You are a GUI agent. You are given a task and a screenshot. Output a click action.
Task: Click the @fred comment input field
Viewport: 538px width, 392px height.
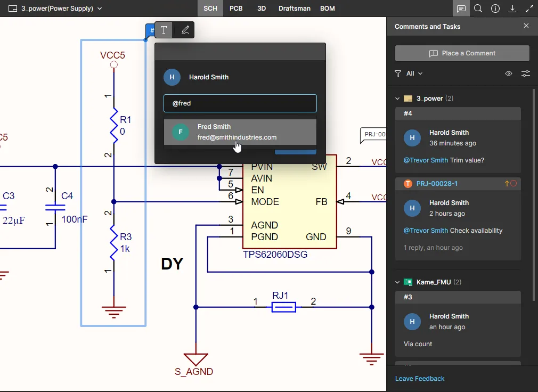pyautogui.click(x=240, y=103)
